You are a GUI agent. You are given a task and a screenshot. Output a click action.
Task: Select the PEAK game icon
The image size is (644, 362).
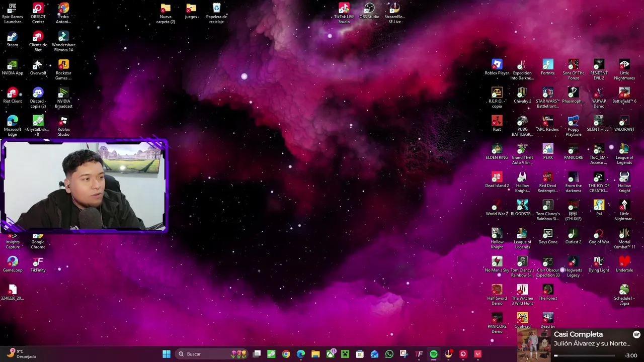(x=548, y=151)
